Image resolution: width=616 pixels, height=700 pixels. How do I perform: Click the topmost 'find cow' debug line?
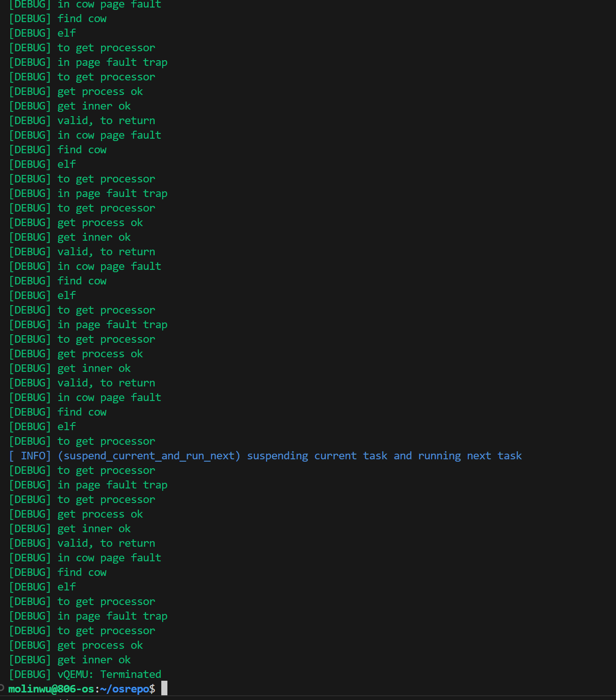[82, 18]
